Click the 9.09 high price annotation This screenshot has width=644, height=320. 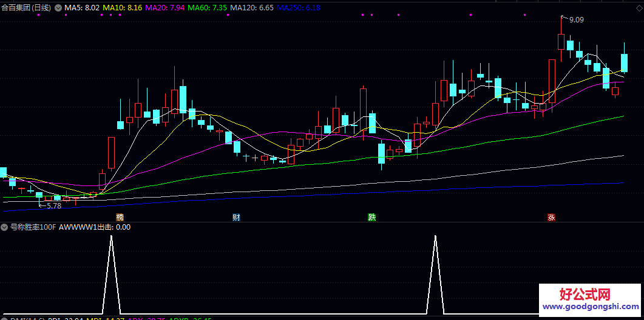[576, 20]
